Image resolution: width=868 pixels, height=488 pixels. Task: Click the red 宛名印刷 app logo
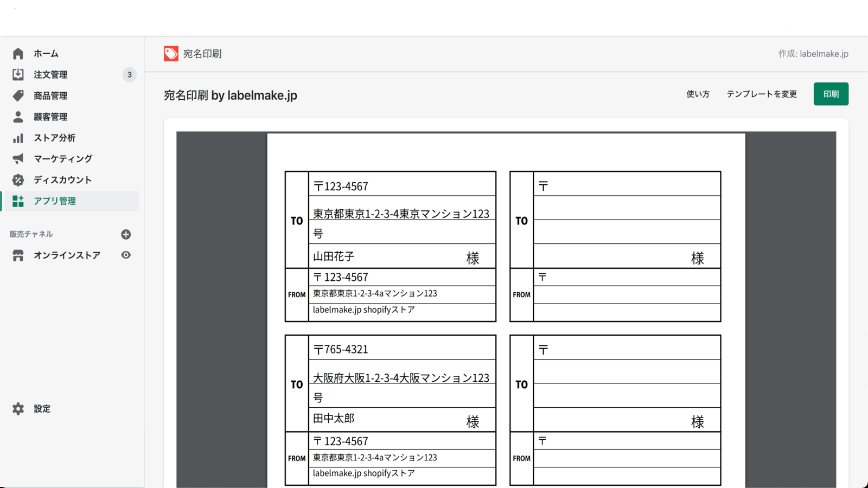click(171, 53)
